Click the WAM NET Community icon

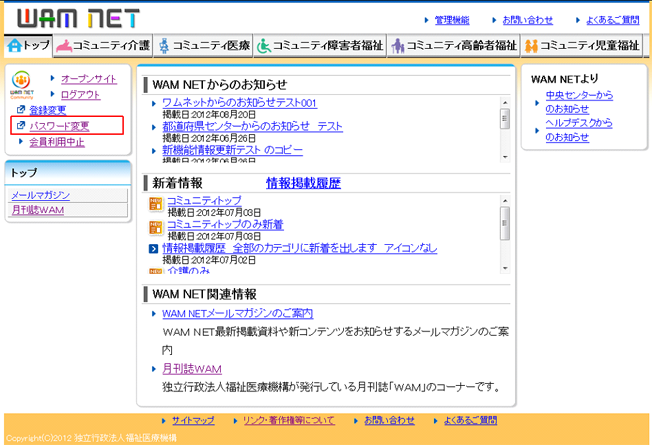pos(21,85)
